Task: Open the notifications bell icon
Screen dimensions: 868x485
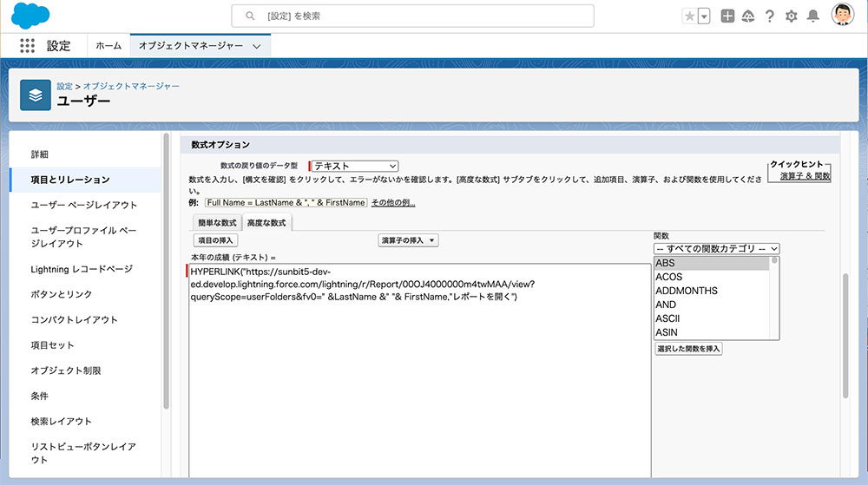Action: (812, 16)
